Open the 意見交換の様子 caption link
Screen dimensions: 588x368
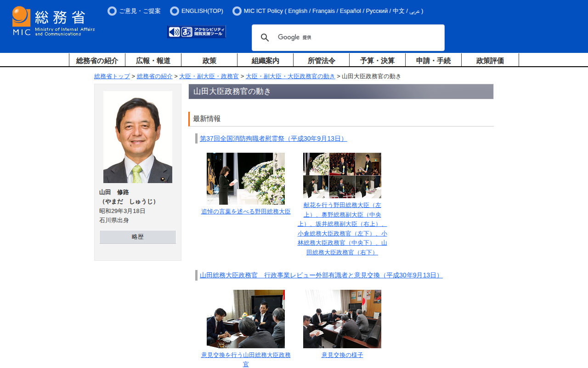coord(342,355)
